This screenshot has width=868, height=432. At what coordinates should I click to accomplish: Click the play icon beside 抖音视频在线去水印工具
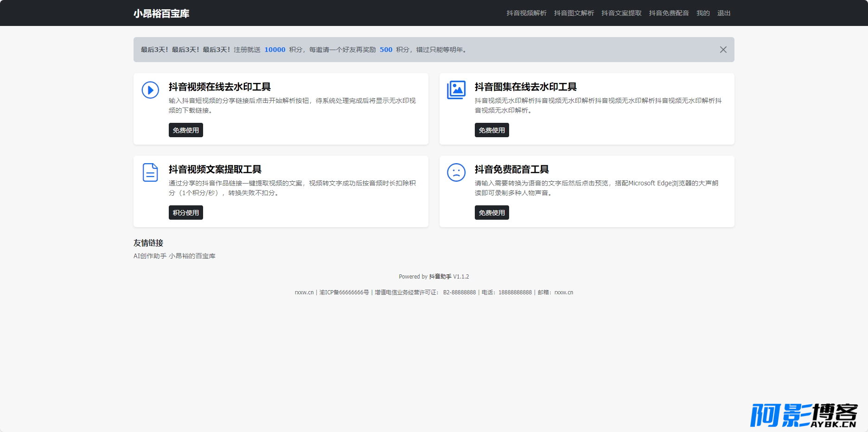(x=150, y=90)
